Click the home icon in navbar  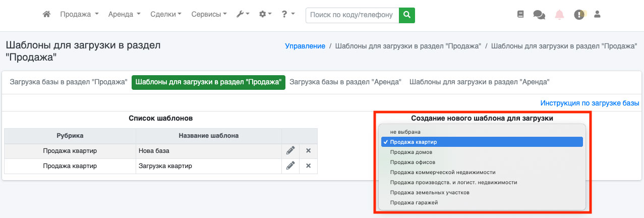coord(46,15)
